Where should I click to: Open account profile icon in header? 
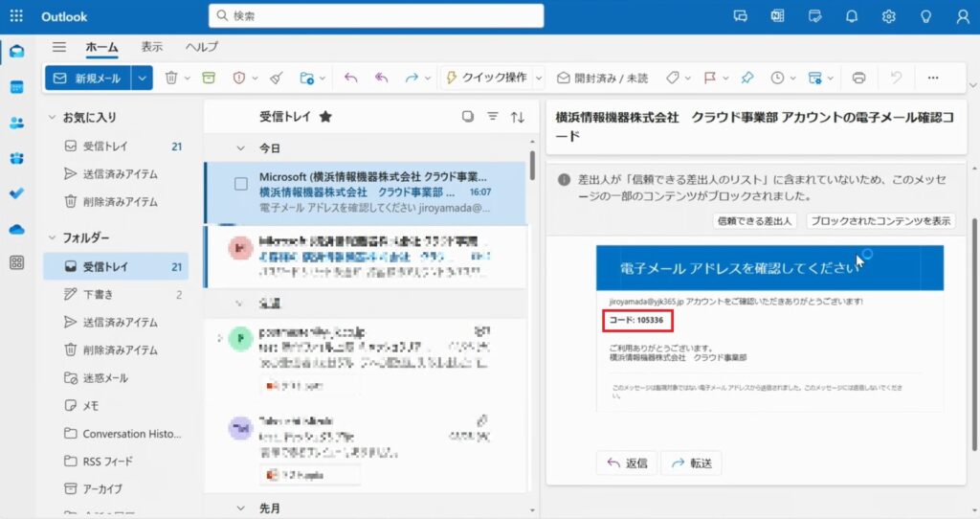[963, 16]
